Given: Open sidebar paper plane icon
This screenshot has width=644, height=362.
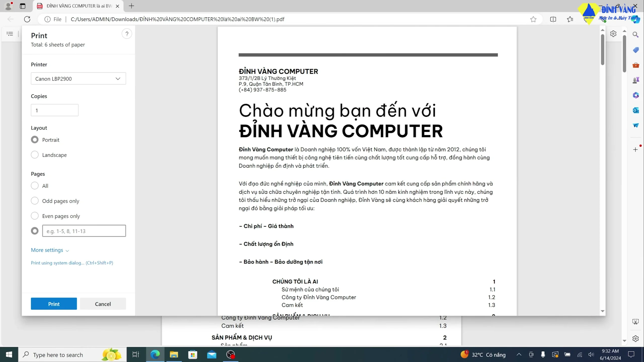Looking at the screenshot, I should (636, 125).
